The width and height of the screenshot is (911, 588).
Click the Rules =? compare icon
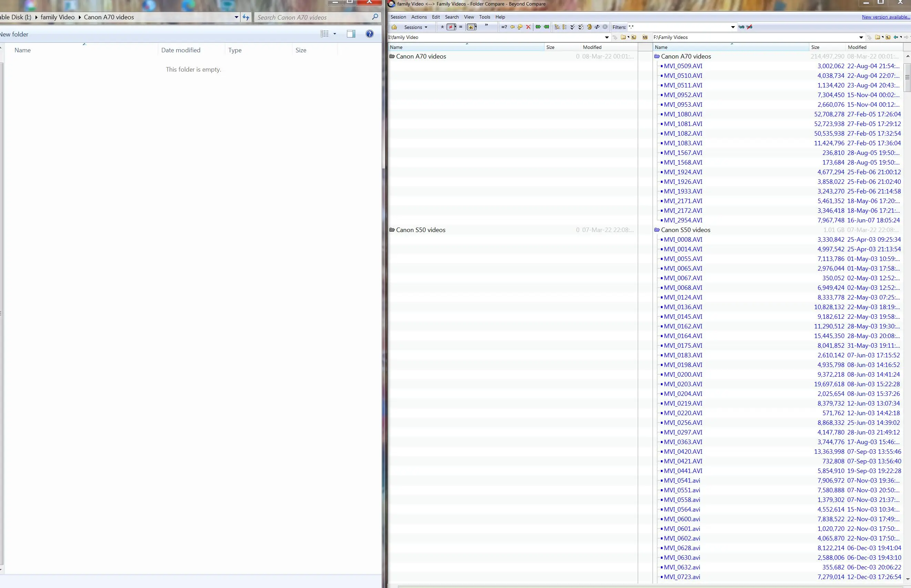(504, 27)
